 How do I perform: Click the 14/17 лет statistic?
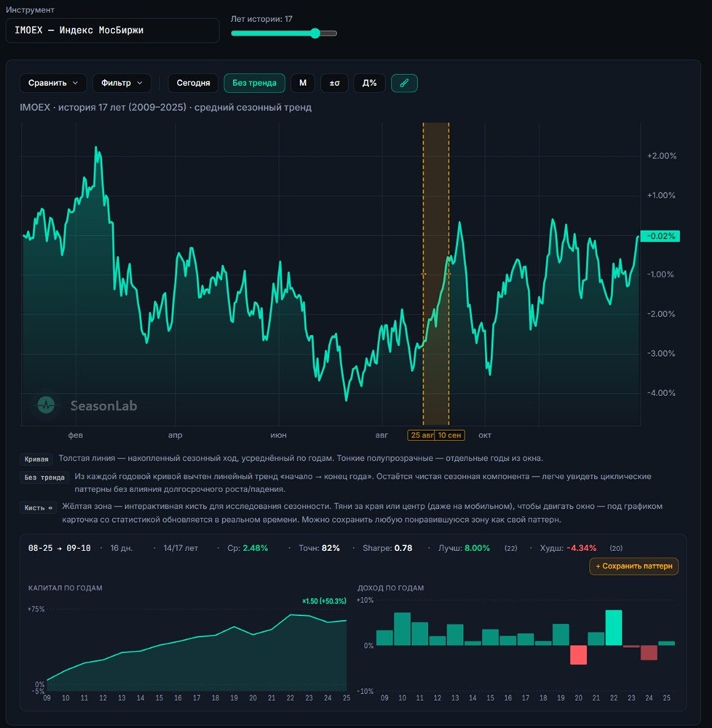tap(181, 548)
